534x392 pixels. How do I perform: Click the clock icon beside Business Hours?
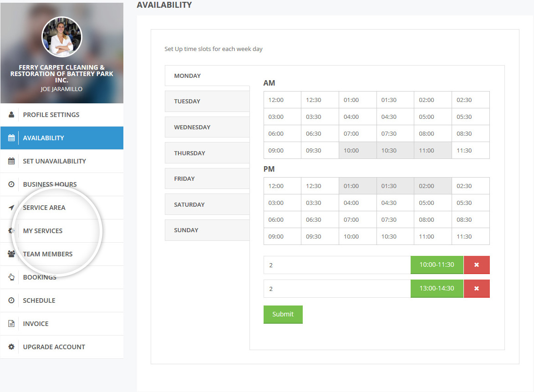11,184
